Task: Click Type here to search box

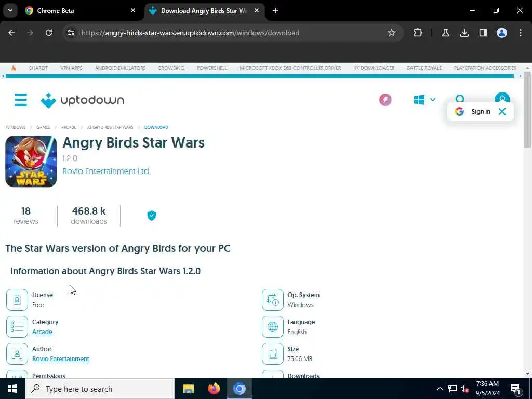Action: click(100, 389)
